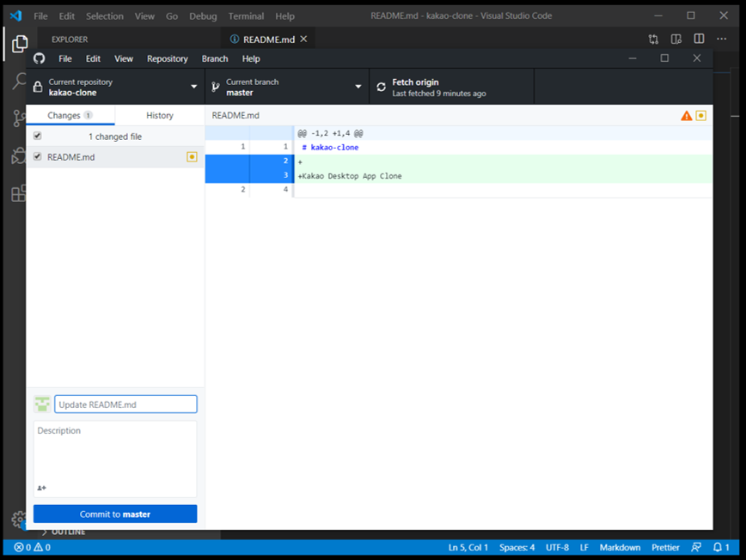Click the add co-authors icon
Image resolution: width=746 pixels, height=560 pixels.
click(x=42, y=488)
